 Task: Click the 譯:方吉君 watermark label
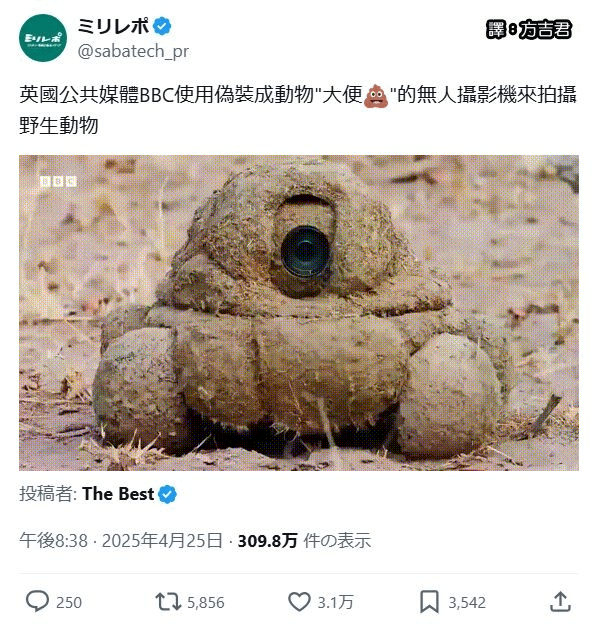[x=528, y=30]
